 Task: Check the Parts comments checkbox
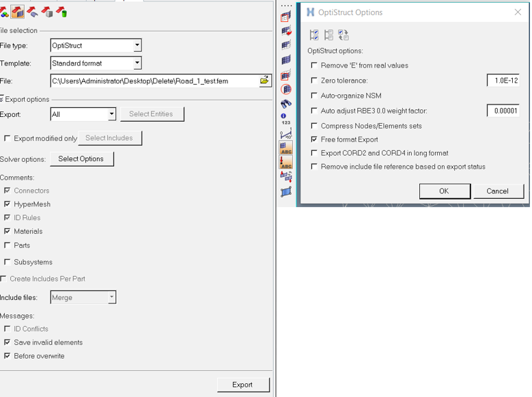[x=7, y=245]
